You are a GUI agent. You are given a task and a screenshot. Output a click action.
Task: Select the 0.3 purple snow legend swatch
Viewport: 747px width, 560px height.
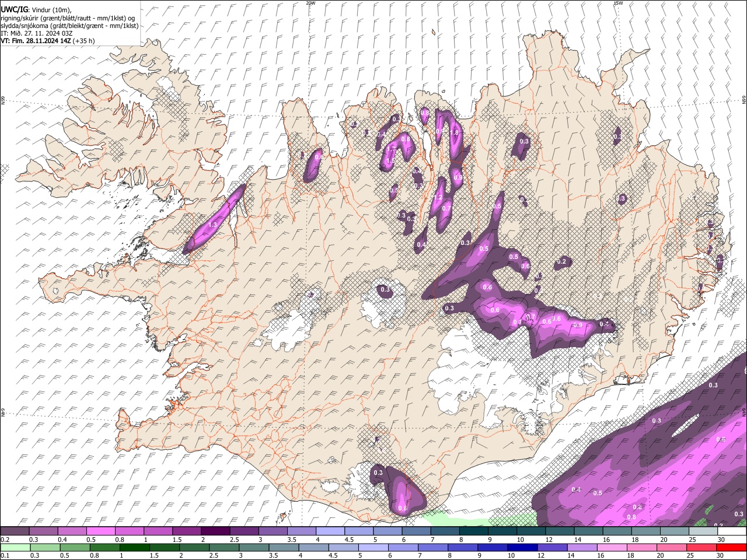tap(43, 531)
